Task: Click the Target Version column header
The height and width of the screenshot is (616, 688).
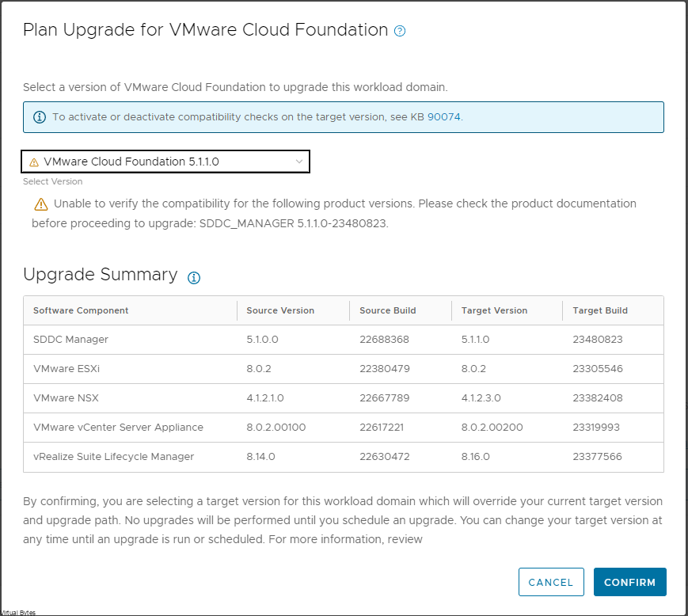Action: tap(494, 310)
